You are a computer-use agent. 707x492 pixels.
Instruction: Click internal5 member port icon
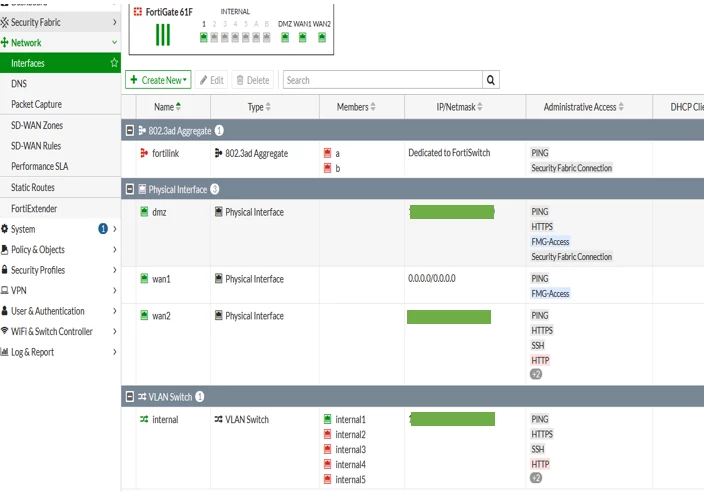327,479
